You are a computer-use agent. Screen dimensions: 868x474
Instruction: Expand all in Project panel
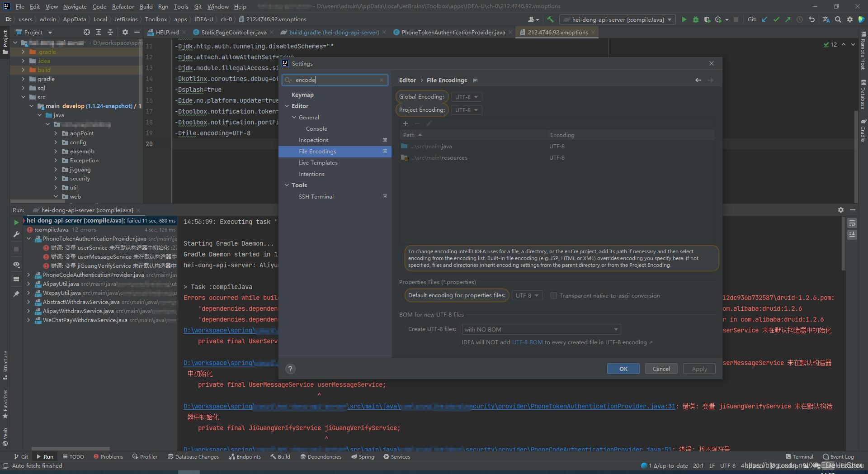click(x=99, y=32)
